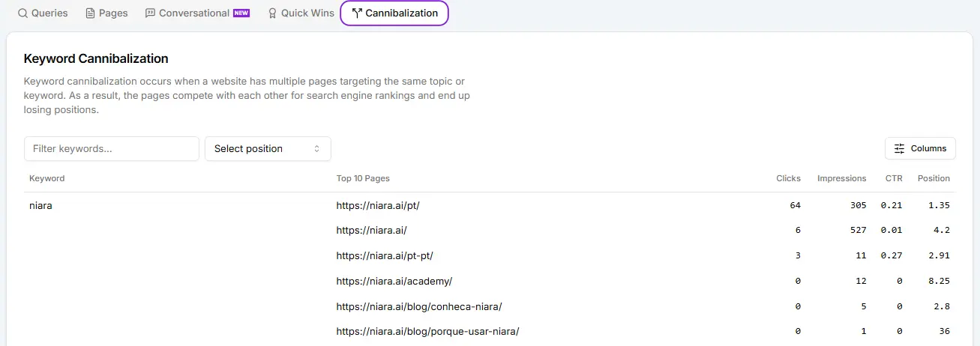Click the clicks value 64
Viewport: 980px width, 346px height.
pyautogui.click(x=796, y=205)
